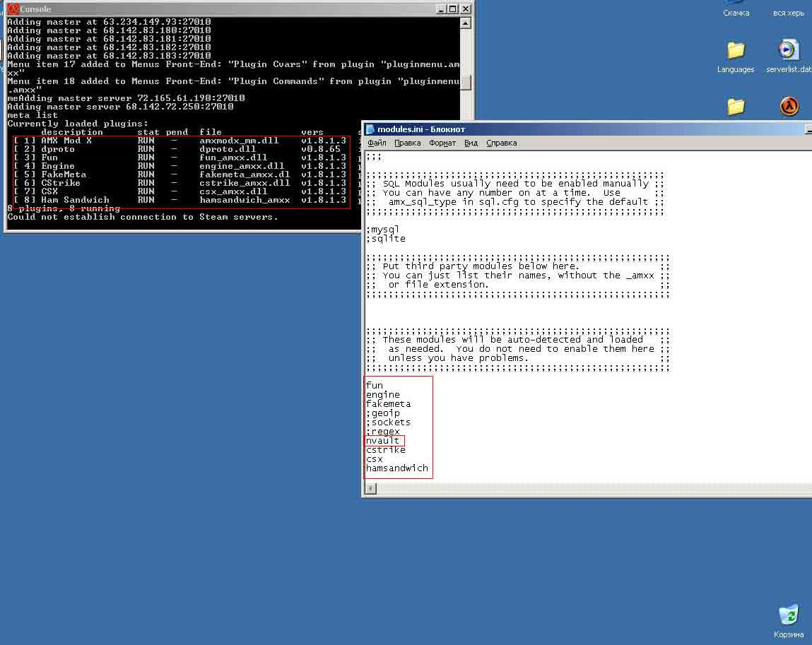
Task: Click the 'nvault' line in modules.ini
Action: [383, 441]
